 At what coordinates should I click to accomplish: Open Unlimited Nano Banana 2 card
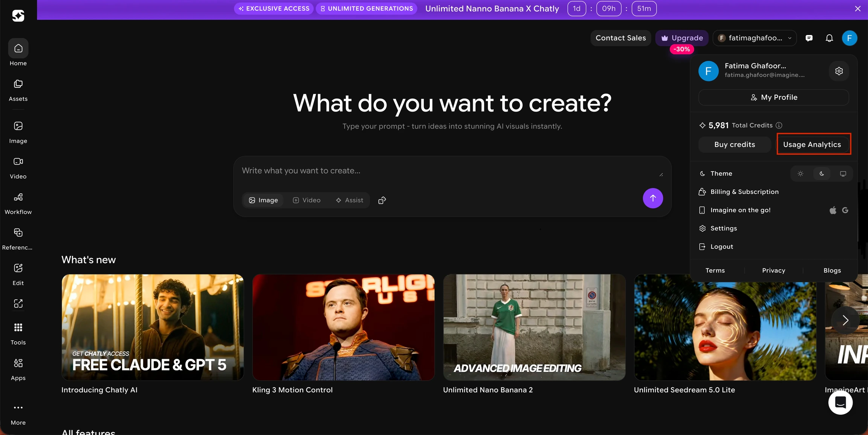[x=534, y=334]
